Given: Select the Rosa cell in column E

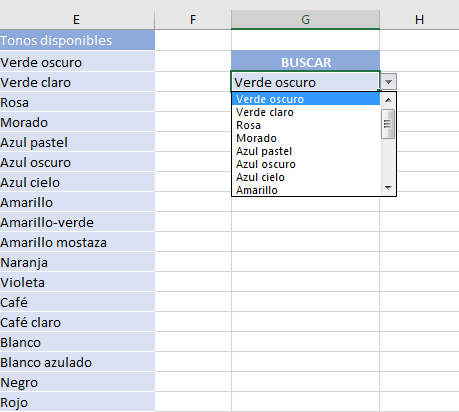Looking at the screenshot, I should tap(77, 101).
